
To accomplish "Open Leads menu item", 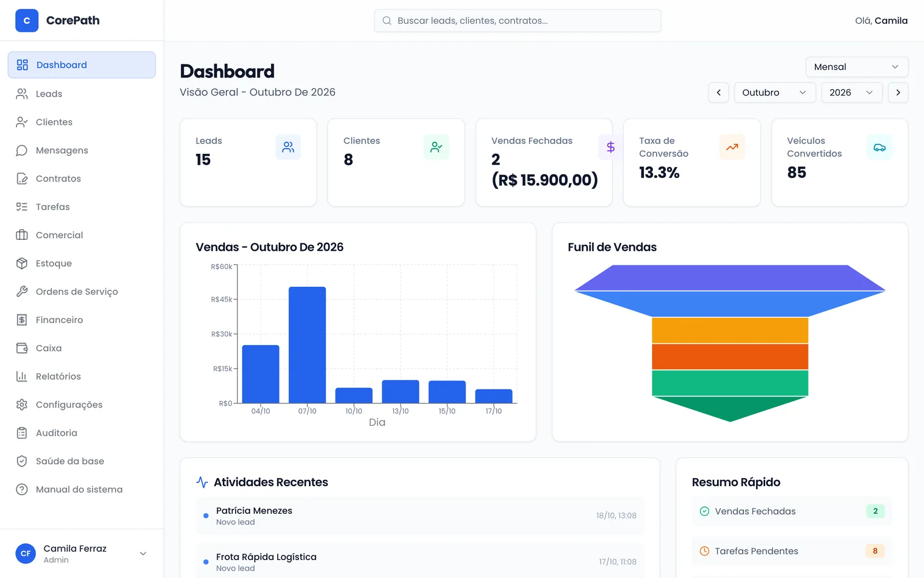I will click(81, 94).
